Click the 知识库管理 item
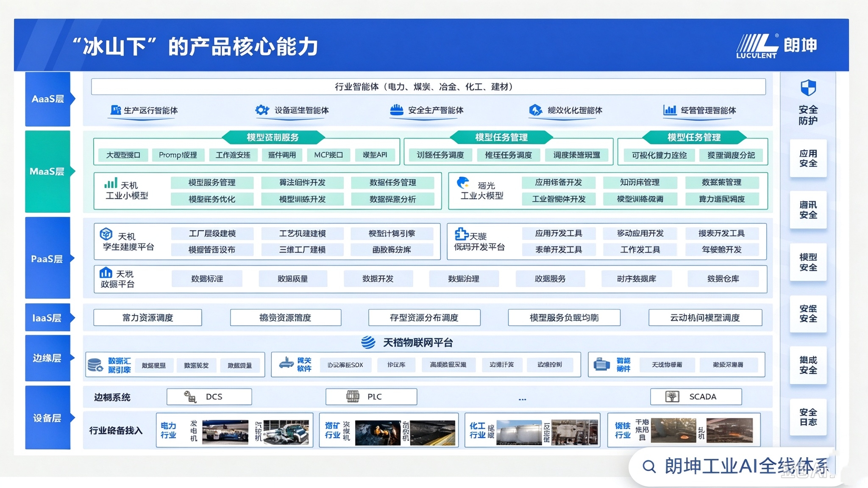 640,182
